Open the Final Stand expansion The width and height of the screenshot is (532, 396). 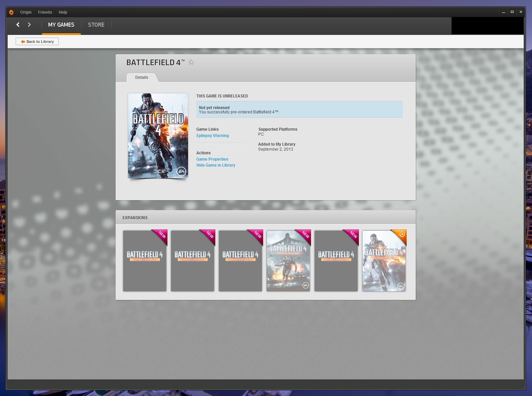145,261
